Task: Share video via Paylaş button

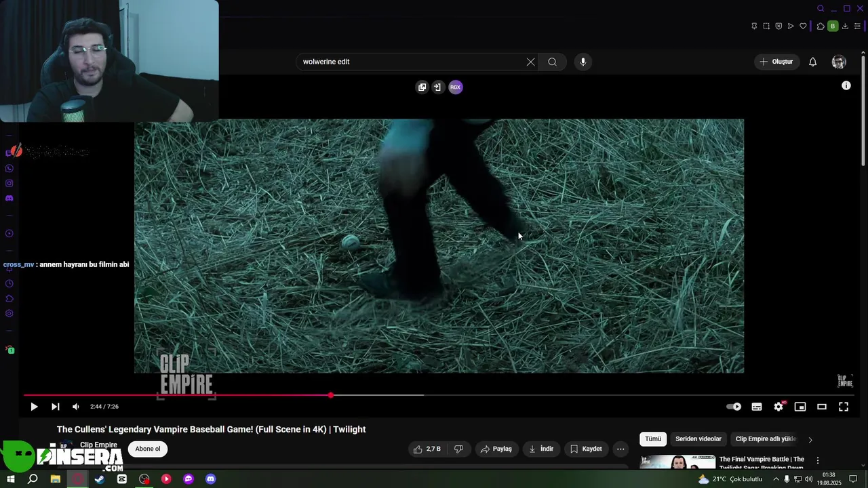Action: tap(496, 449)
